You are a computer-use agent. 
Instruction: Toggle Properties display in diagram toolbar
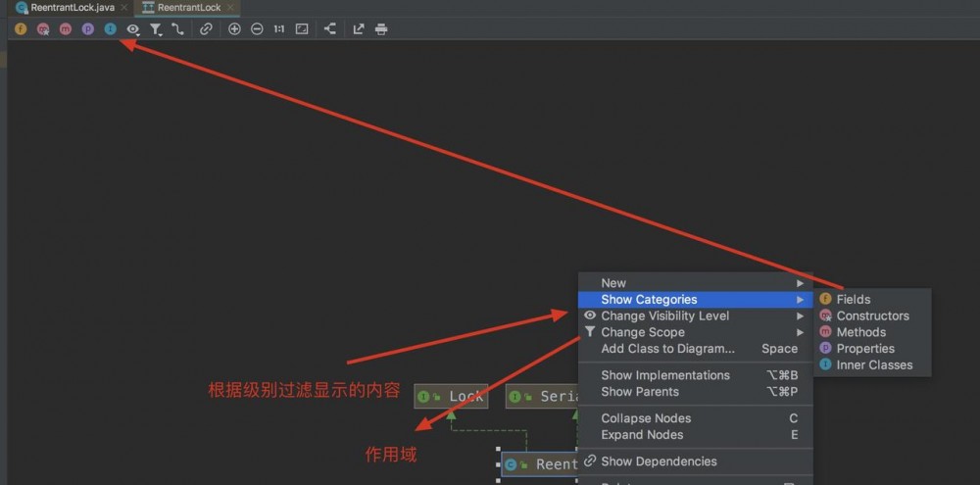coord(88,28)
